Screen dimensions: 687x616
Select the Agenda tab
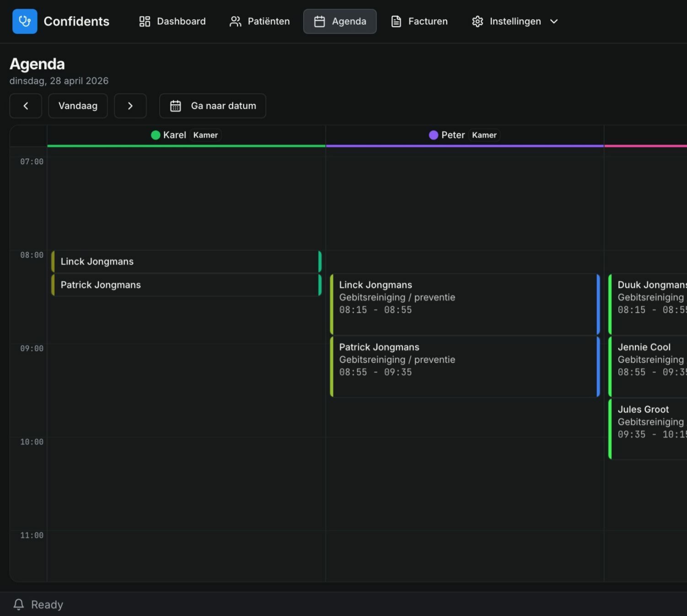[x=340, y=21]
